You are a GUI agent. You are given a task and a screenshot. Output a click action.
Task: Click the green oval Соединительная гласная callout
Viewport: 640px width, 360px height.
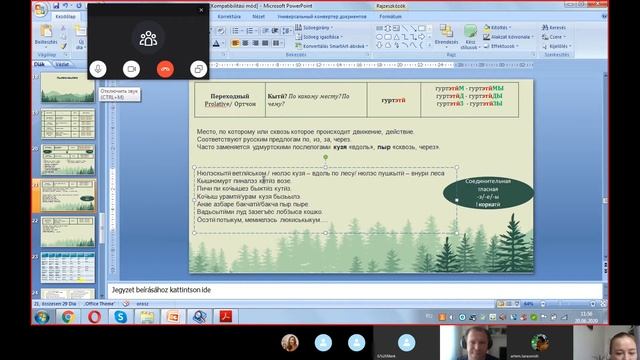[x=488, y=193]
